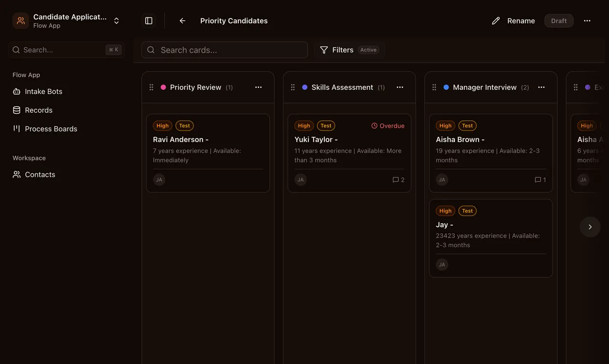Click the drag handle of the Skills Assessment column
Screen dimensions: 609x364
(x=293, y=87)
